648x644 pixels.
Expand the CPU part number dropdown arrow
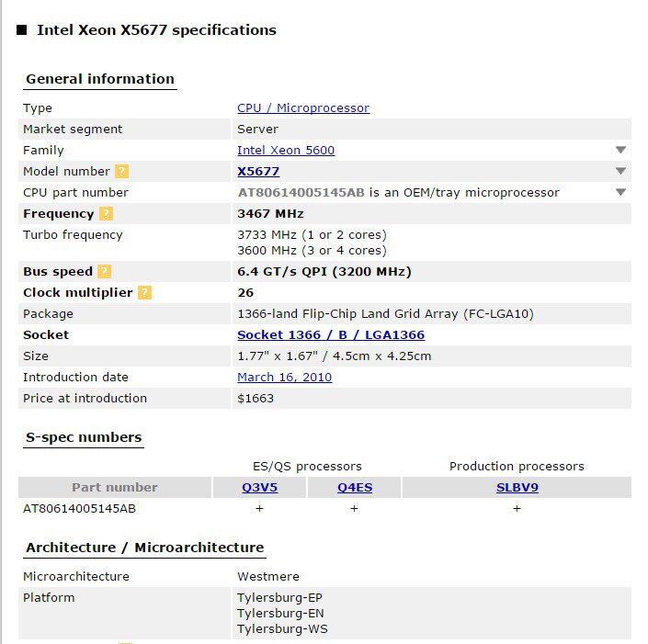(x=620, y=192)
